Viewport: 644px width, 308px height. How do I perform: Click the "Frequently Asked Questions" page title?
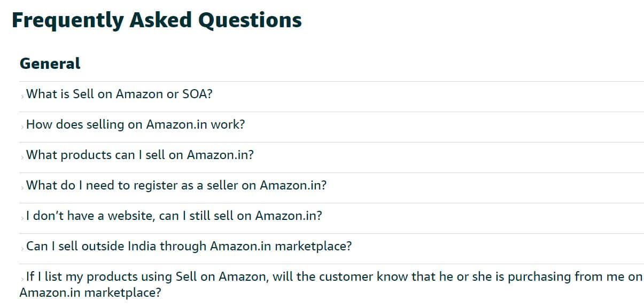click(156, 20)
